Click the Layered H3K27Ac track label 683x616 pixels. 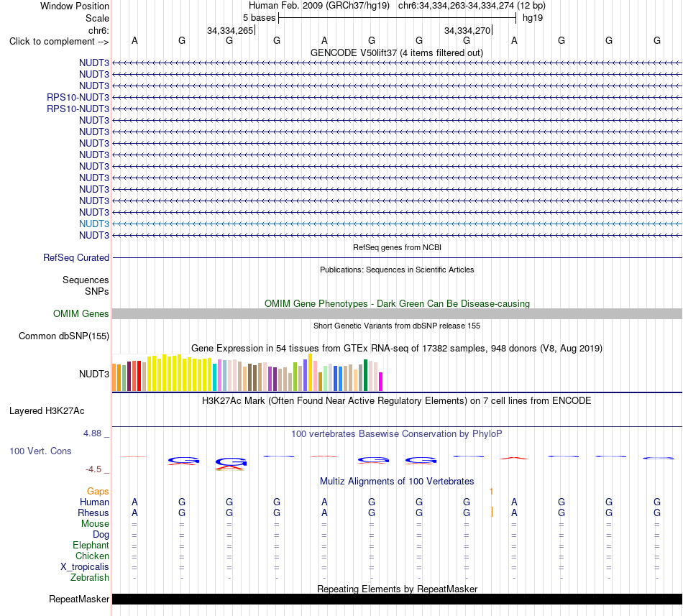pos(47,411)
